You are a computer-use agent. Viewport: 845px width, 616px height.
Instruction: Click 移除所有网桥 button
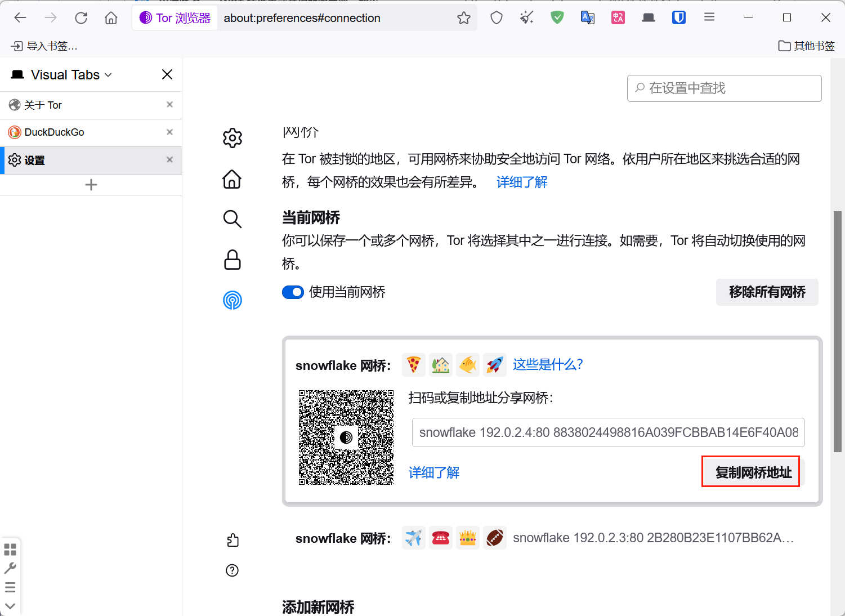767,292
